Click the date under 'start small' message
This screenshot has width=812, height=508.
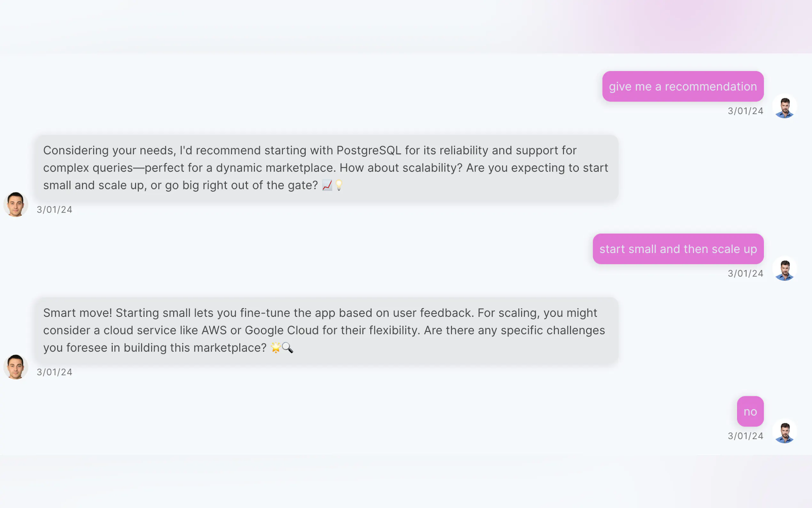[745, 274]
